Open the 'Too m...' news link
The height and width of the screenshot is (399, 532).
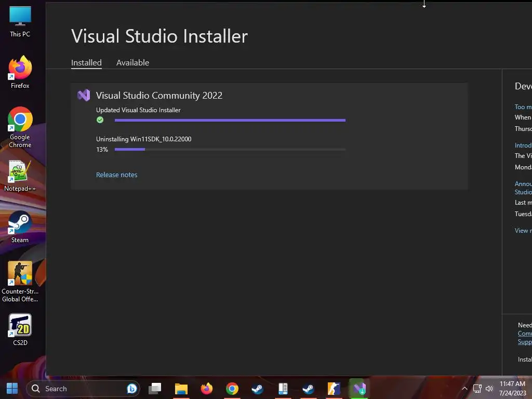click(x=523, y=107)
